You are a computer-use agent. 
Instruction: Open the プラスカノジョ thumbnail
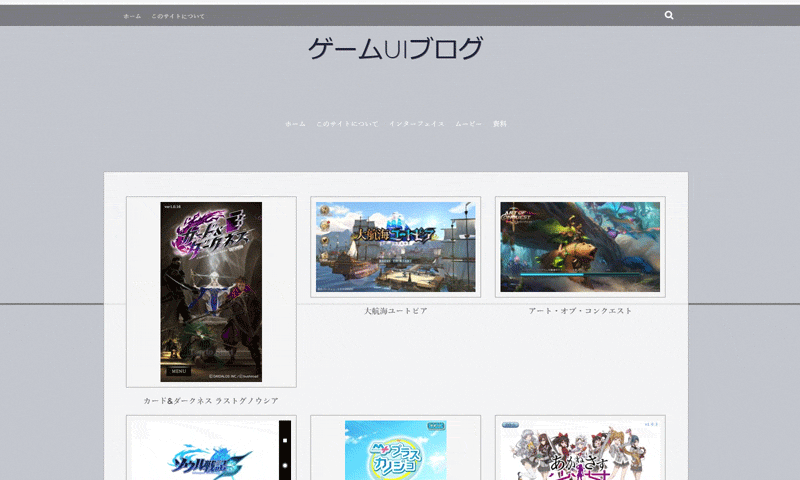395,450
